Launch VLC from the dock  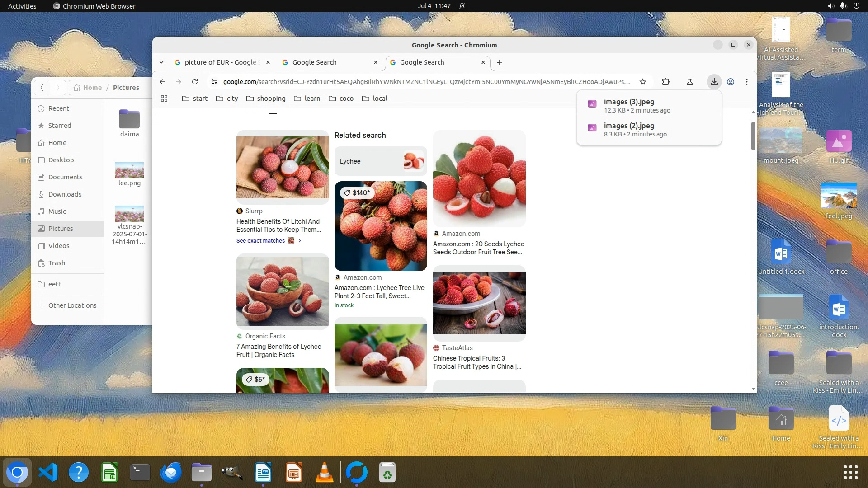(324, 473)
